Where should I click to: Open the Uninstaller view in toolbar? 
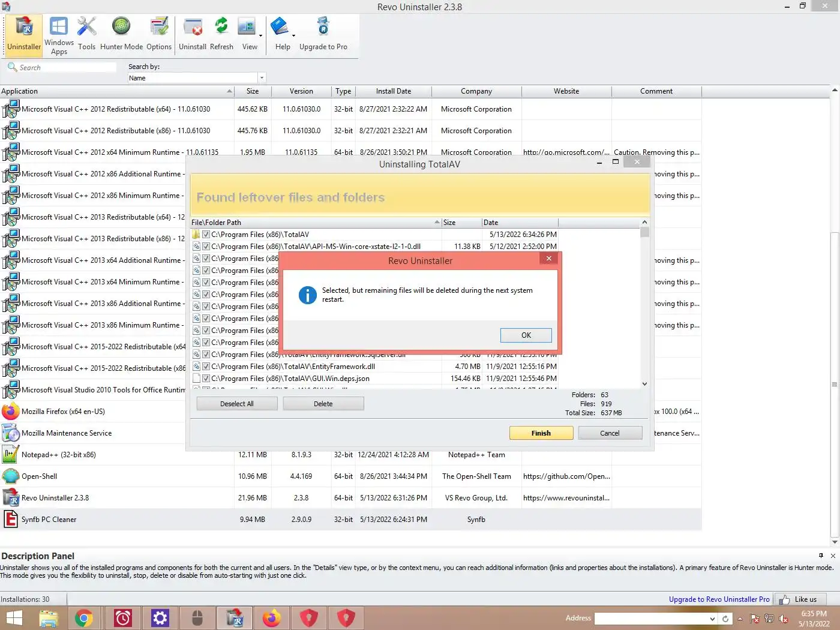point(24,35)
